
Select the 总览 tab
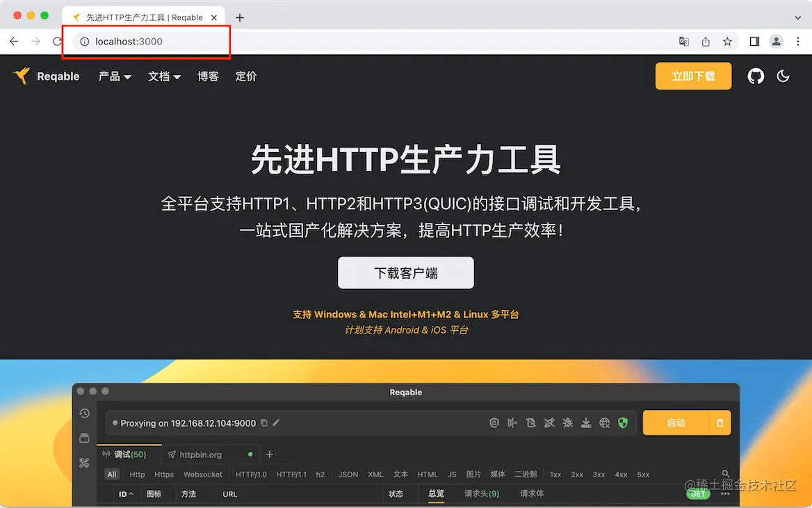(x=436, y=493)
